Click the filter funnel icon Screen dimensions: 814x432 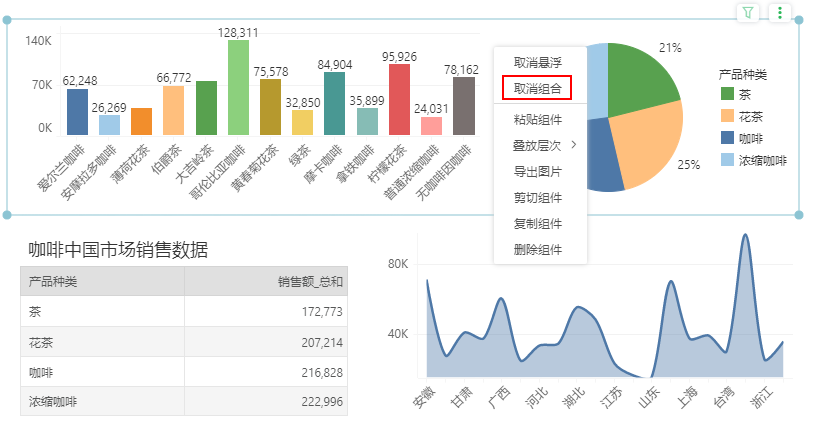click(x=748, y=13)
